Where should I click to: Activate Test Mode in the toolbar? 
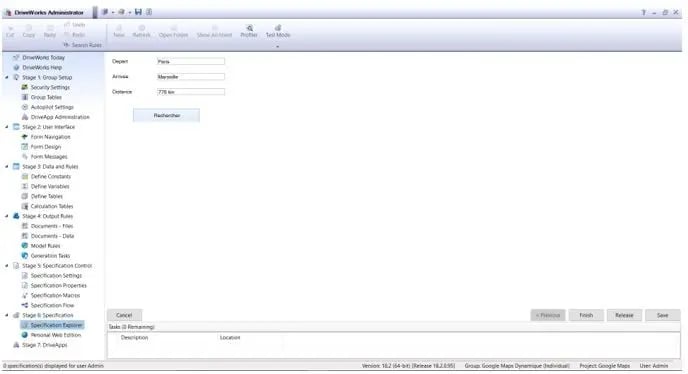278,31
